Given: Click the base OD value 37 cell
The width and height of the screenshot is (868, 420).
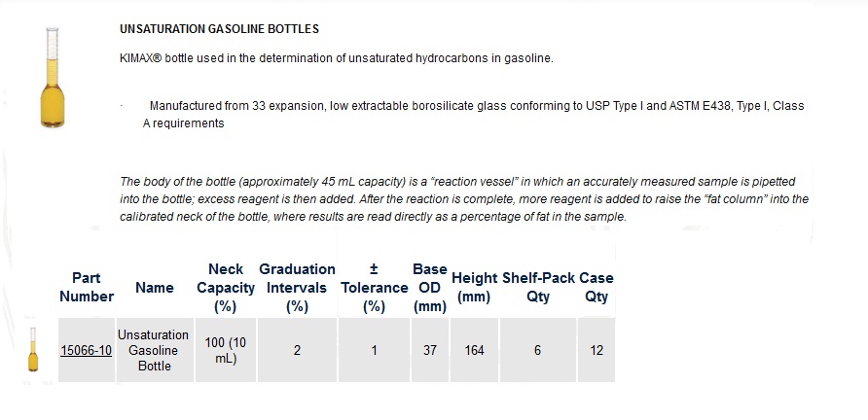Looking at the screenshot, I should [429, 350].
